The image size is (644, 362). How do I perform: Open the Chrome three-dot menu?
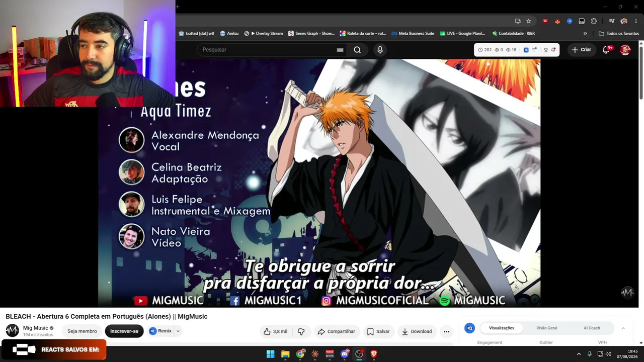point(636,21)
